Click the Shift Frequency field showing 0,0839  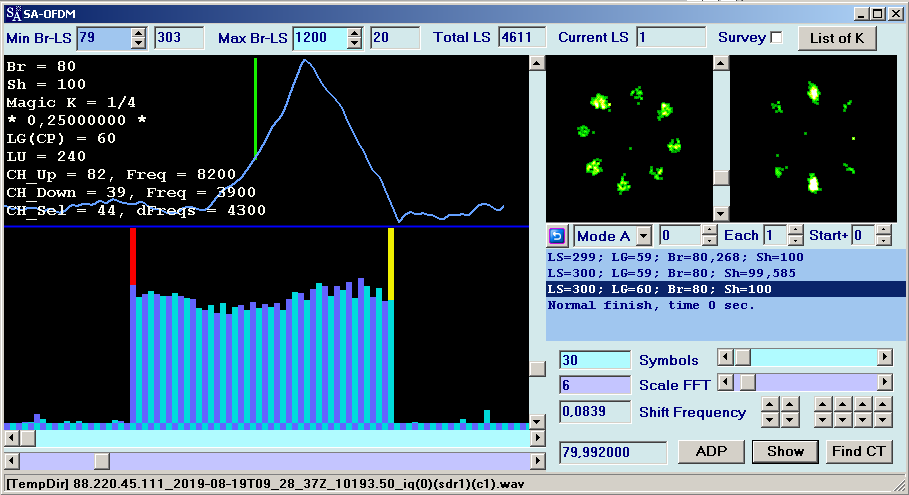pyautogui.click(x=595, y=412)
